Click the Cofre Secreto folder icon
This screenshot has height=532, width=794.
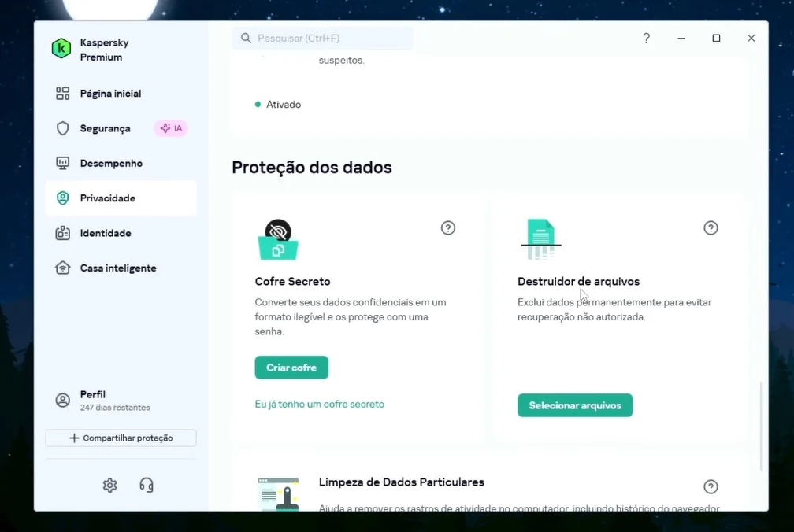pyautogui.click(x=278, y=239)
